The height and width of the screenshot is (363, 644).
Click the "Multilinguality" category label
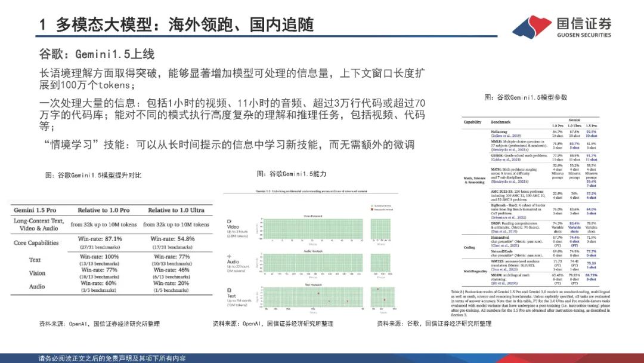pos(475,271)
